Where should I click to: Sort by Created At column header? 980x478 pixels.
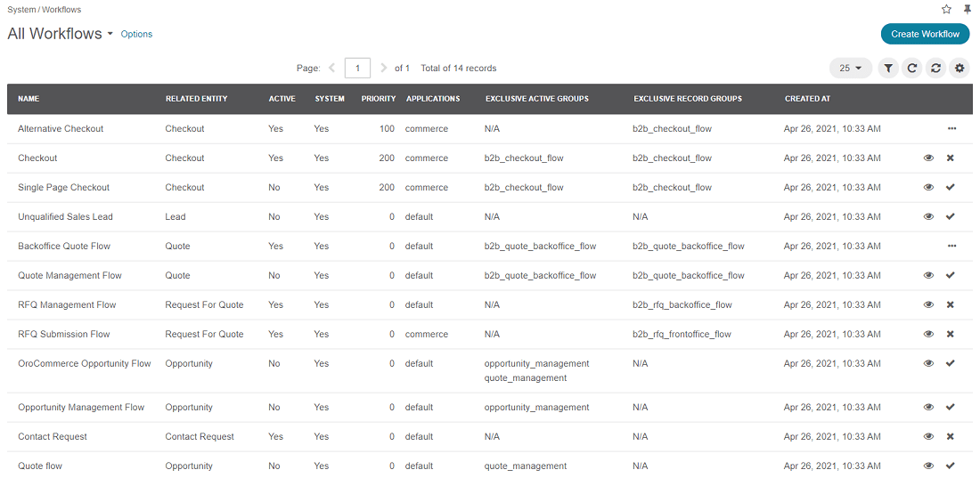click(x=807, y=99)
